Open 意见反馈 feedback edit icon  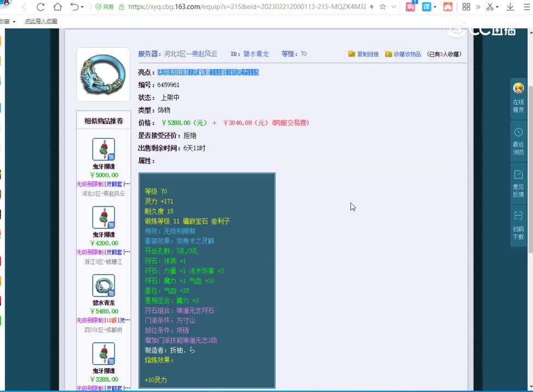point(518,175)
